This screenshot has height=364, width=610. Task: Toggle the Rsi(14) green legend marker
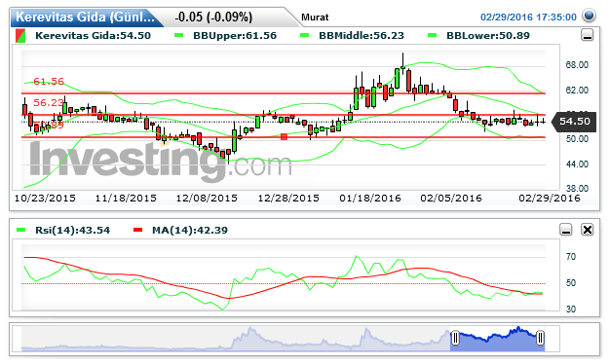20,230
